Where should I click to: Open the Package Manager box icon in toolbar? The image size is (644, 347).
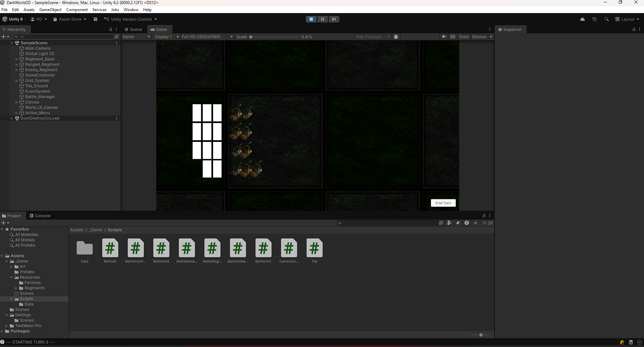[95, 19]
